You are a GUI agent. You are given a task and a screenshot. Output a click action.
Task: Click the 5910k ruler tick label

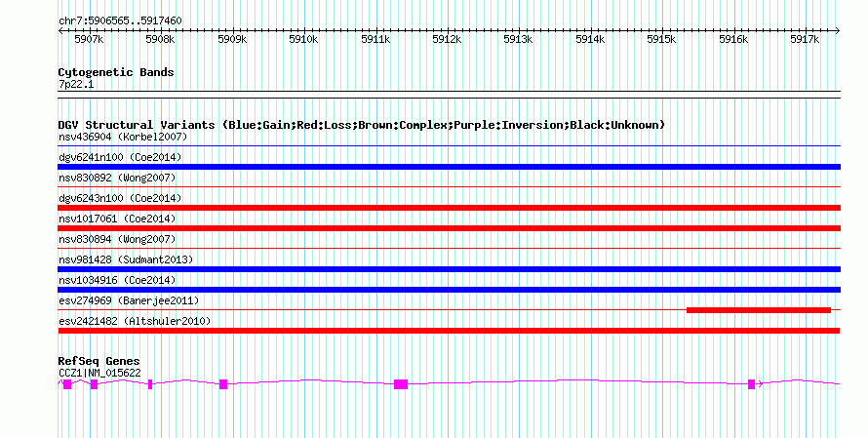coord(303,39)
